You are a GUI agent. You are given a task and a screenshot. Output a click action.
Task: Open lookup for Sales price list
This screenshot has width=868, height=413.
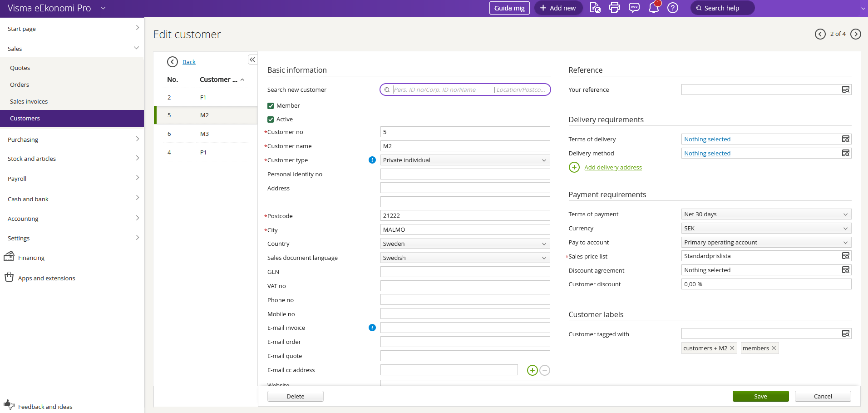click(x=845, y=256)
